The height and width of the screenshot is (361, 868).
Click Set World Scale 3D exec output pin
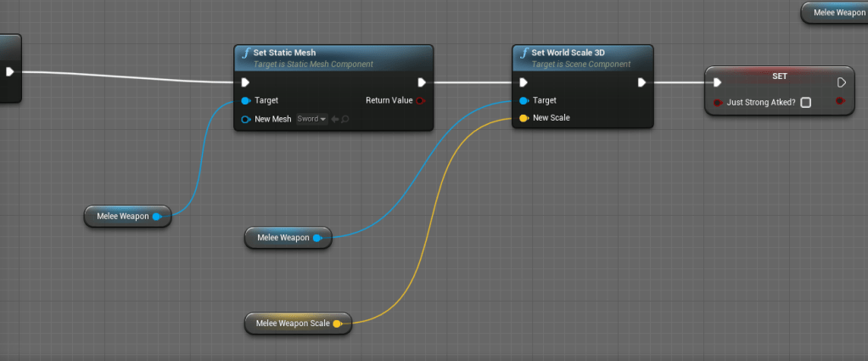642,82
